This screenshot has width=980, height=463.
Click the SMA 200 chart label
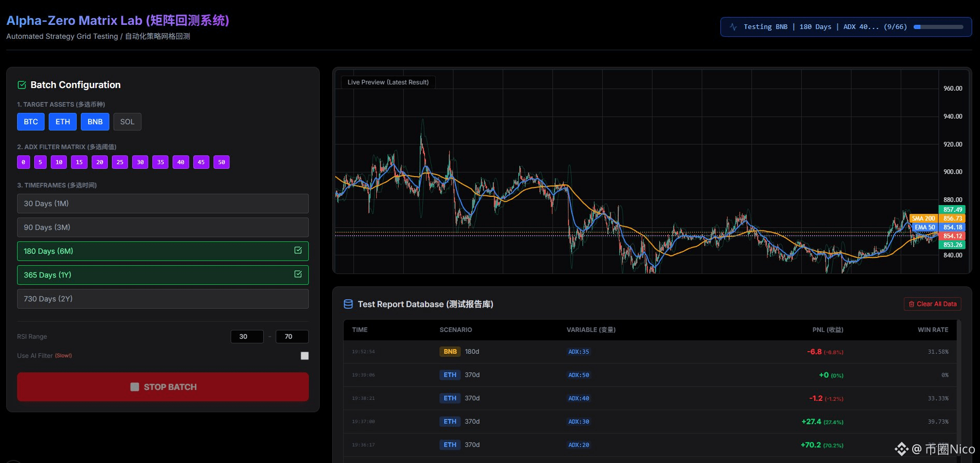(x=924, y=219)
